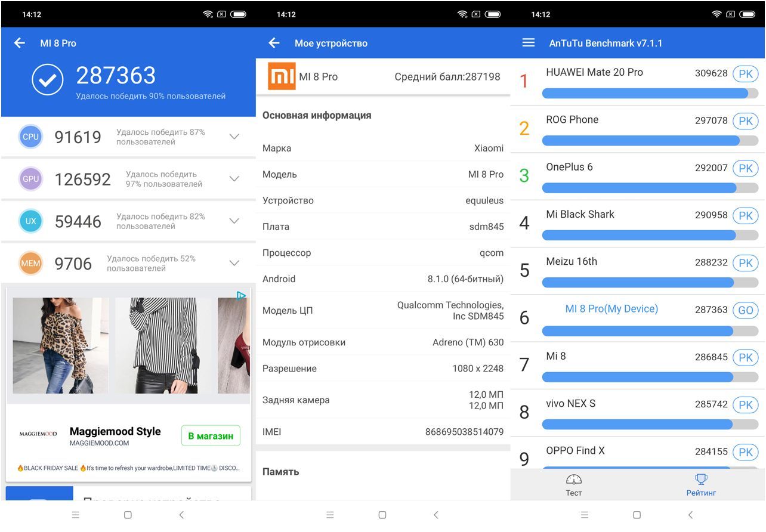
Task: Switch to the Рейтинг tab
Action: point(701,485)
